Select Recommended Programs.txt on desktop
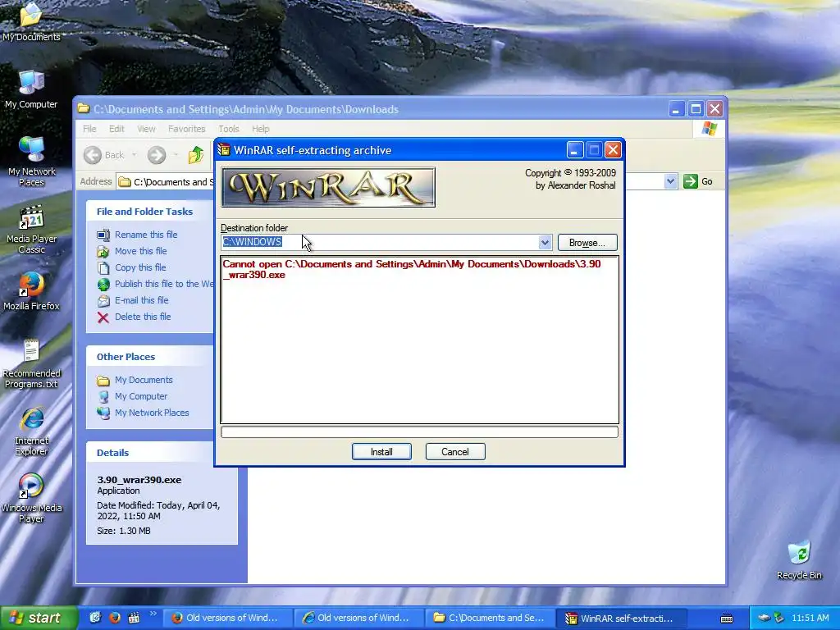840x630 pixels. click(31, 364)
